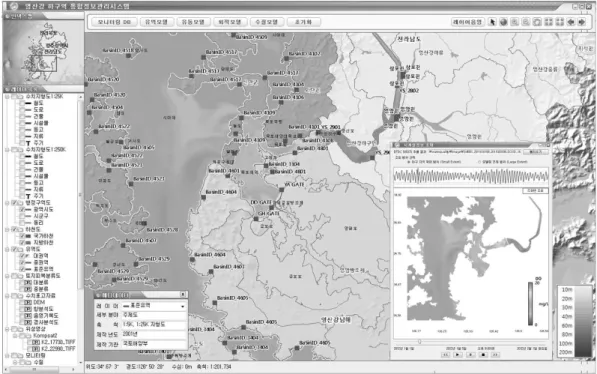Stop the simulation animation

(x=483, y=355)
